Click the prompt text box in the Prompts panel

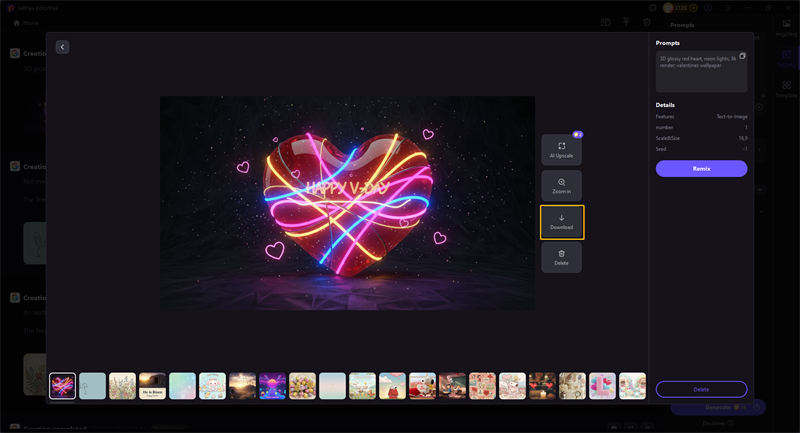click(702, 71)
